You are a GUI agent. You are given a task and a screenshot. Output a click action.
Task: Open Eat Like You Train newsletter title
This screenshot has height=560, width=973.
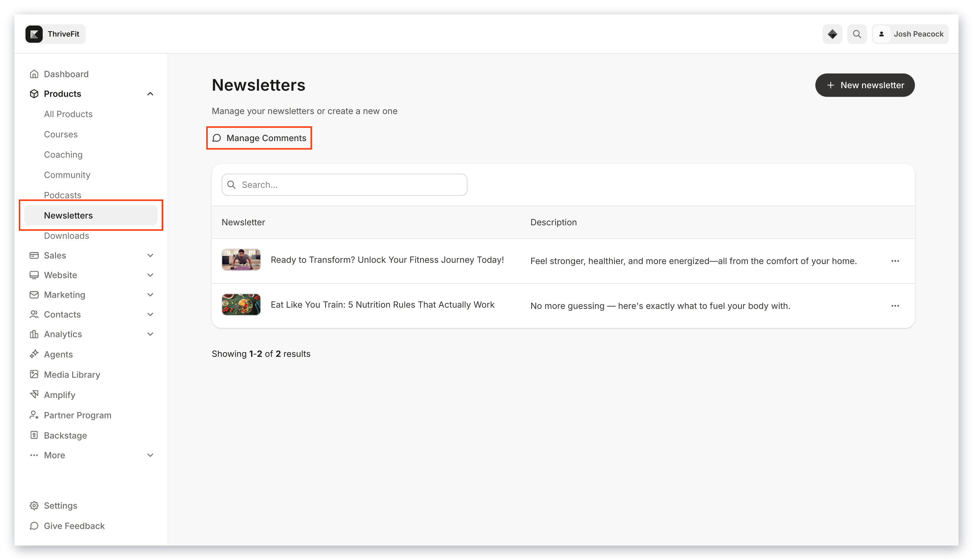[x=382, y=305]
